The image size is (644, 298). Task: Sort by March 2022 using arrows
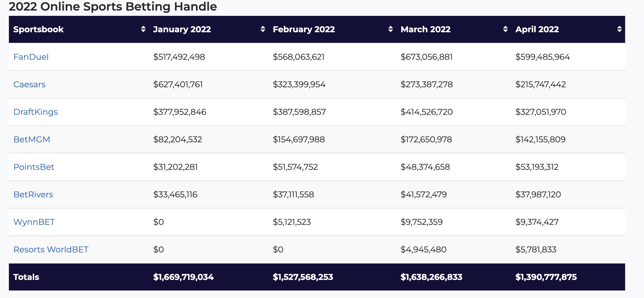[x=505, y=29]
